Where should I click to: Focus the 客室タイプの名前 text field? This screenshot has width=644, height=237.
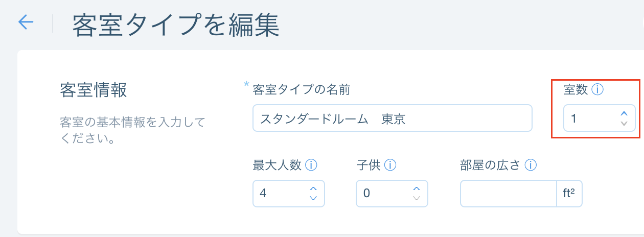pos(393,118)
